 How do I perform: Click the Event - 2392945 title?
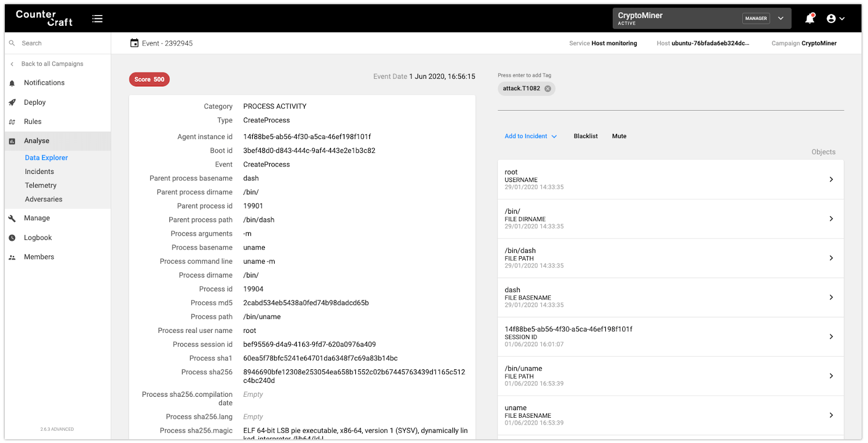167,43
